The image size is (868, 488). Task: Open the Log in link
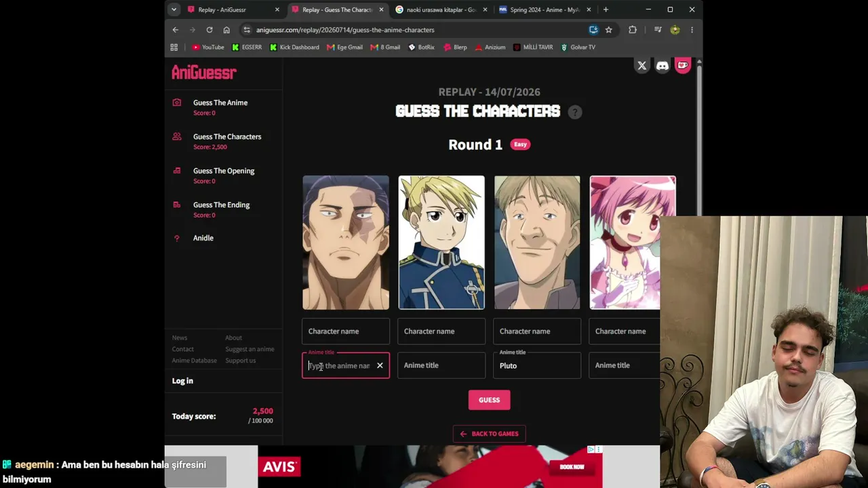pyautogui.click(x=182, y=381)
